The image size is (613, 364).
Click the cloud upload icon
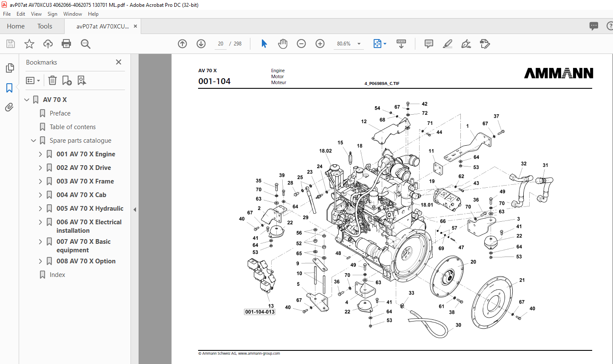(x=48, y=44)
